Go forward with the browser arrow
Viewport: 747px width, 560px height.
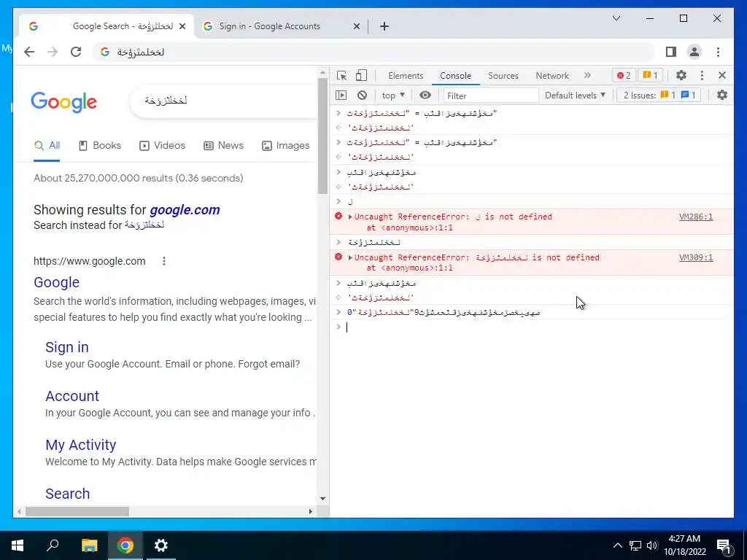(53, 52)
